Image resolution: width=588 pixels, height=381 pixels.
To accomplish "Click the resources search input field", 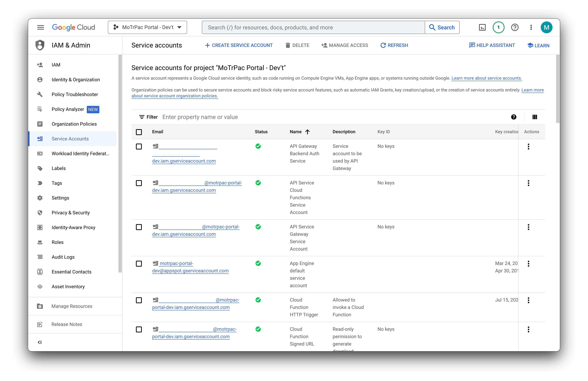I will coord(313,27).
